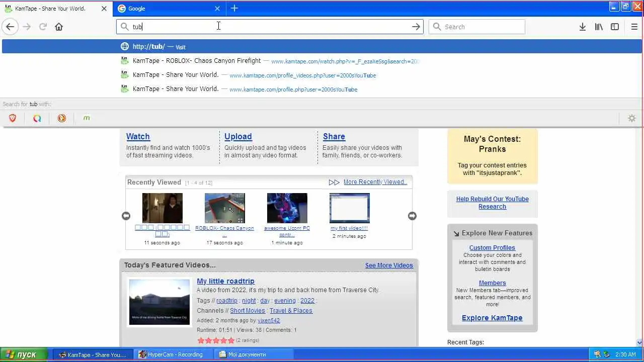Open See More Videos link

pos(389,265)
